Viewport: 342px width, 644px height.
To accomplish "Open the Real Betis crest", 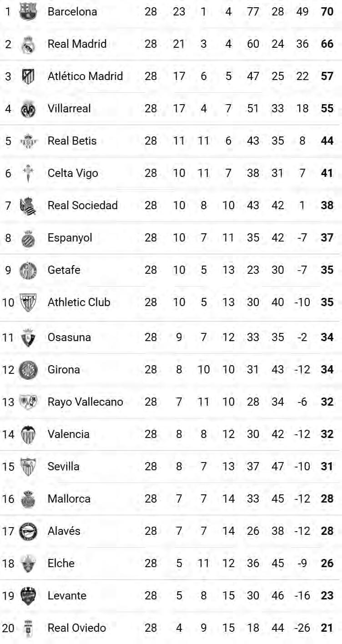I will 28,141.
